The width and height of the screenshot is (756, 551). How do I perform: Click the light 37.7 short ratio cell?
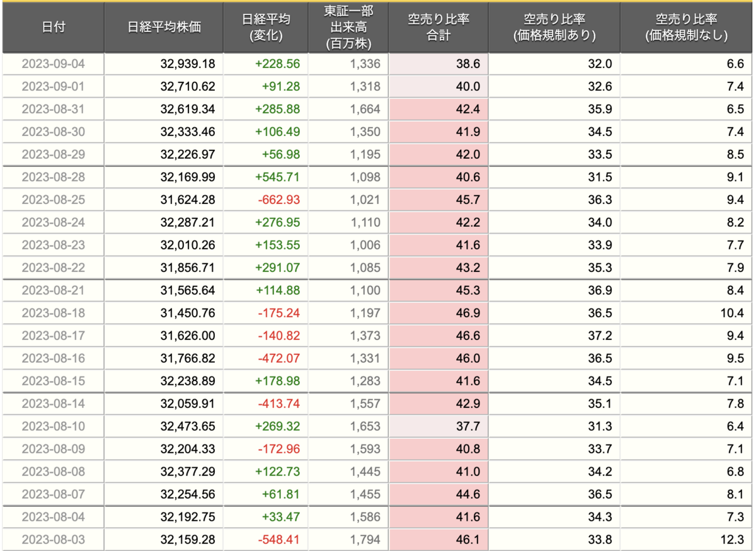[438, 426]
